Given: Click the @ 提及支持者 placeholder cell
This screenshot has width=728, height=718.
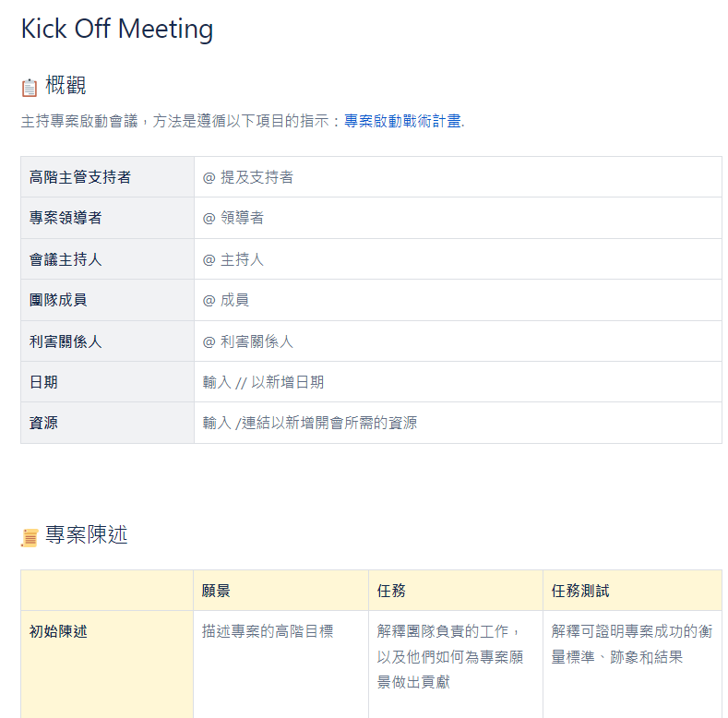Looking at the screenshot, I should pos(248,177).
